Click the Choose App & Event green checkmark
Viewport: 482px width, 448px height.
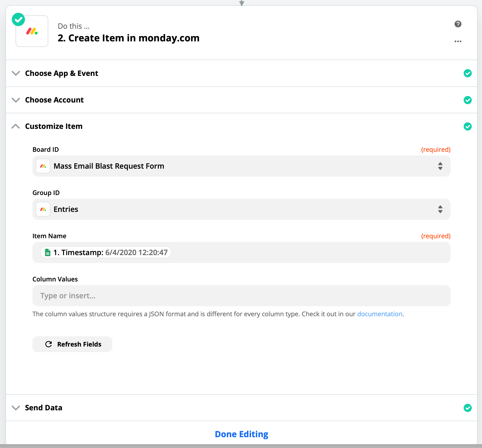pos(467,73)
